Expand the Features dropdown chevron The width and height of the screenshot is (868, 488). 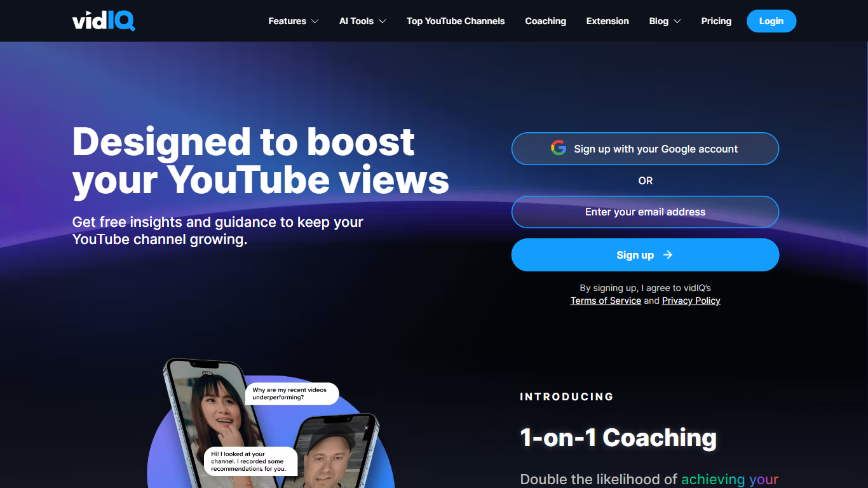315,21
